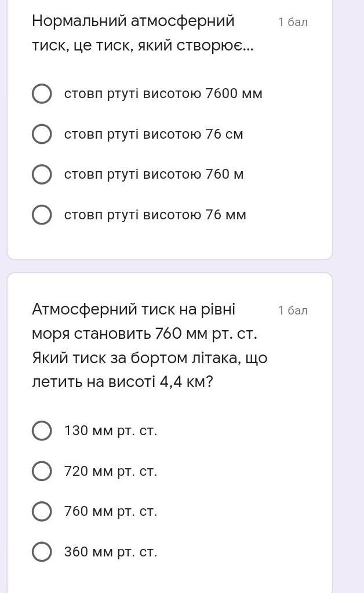Select radio button for 'стовп ртуті висотою 7600 мм'
The width and height of the screenshot is (364, 593).
(x=42, y=93)
